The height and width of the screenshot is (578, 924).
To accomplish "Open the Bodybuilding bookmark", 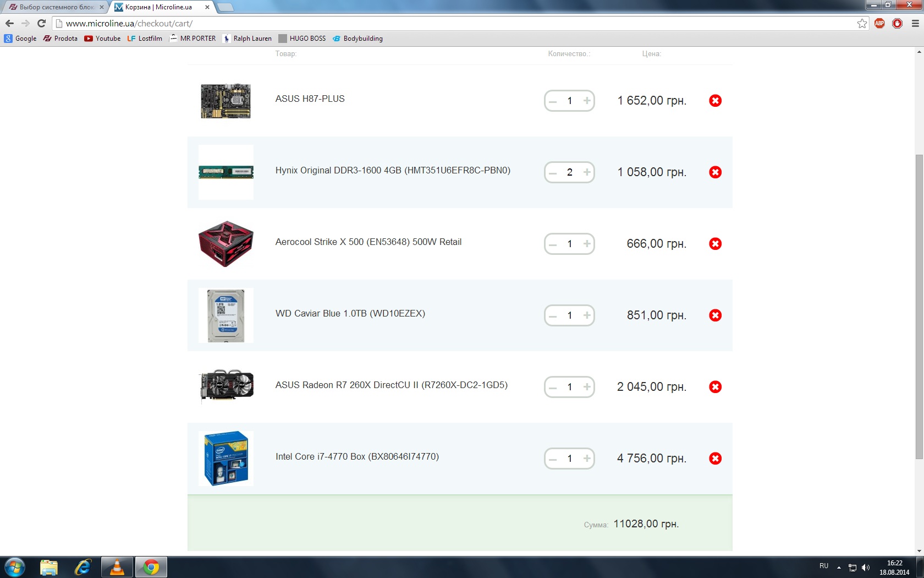I will coord(358,39).
